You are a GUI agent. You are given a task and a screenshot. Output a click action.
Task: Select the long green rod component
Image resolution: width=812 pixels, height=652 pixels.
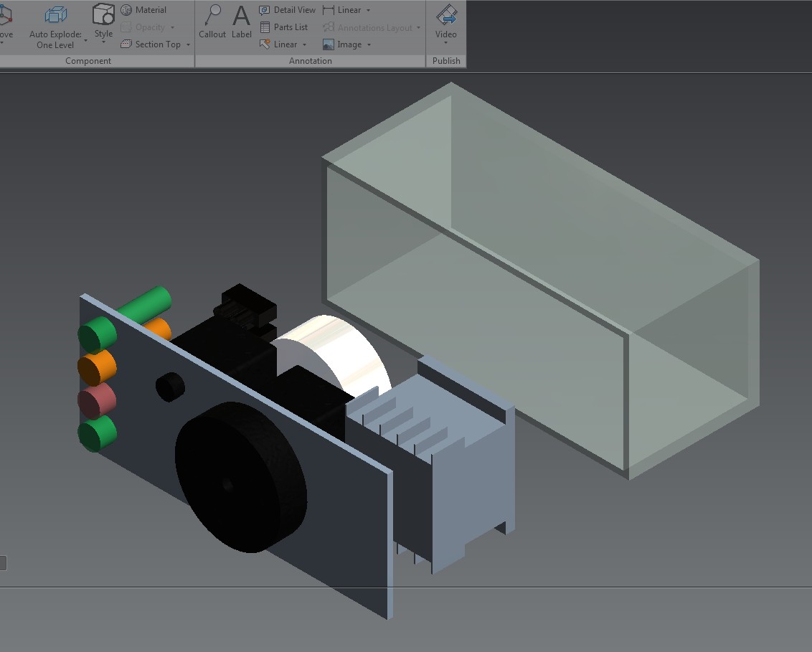pos(145,305)
